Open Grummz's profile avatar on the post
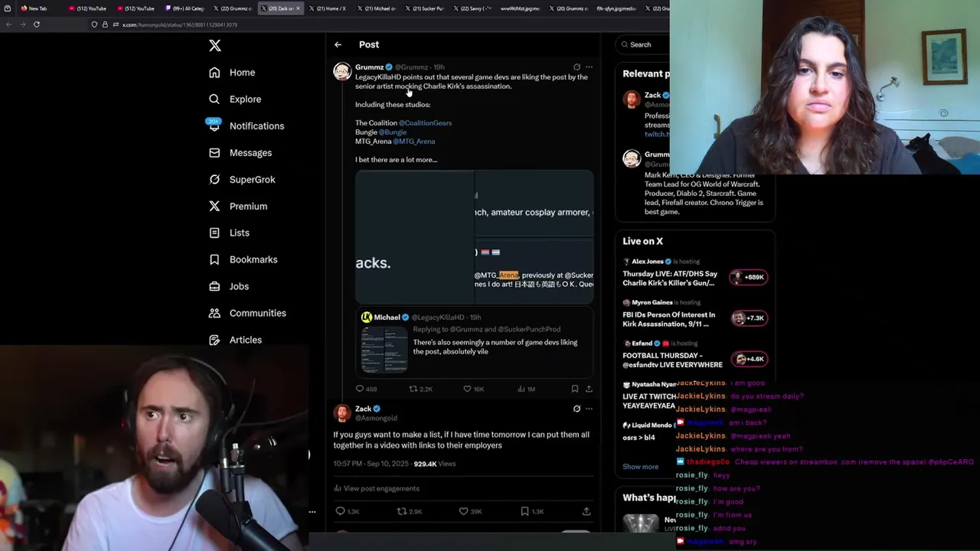 pos(342,72)
